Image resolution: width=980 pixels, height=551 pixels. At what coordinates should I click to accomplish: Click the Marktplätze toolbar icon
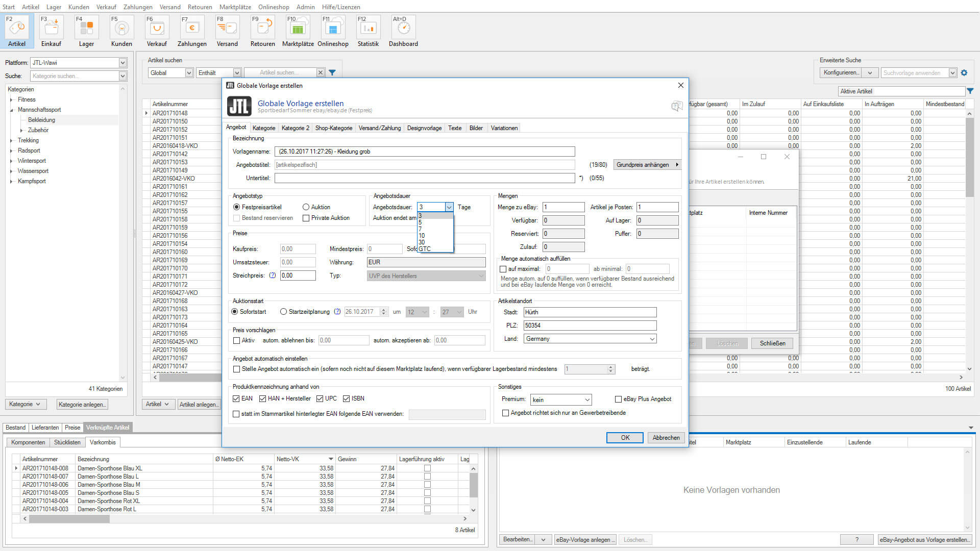[x=298, y=28]
